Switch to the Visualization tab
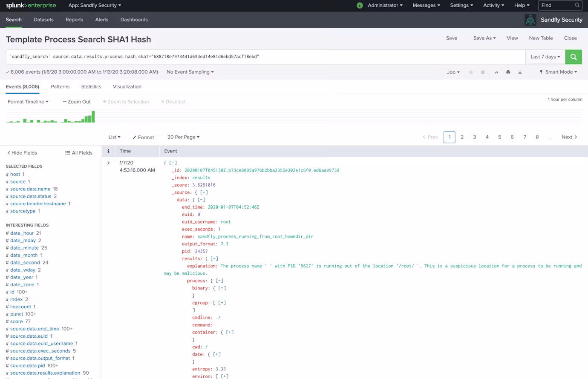This screenshot has width=588, height=379. [x=127, y=86]
